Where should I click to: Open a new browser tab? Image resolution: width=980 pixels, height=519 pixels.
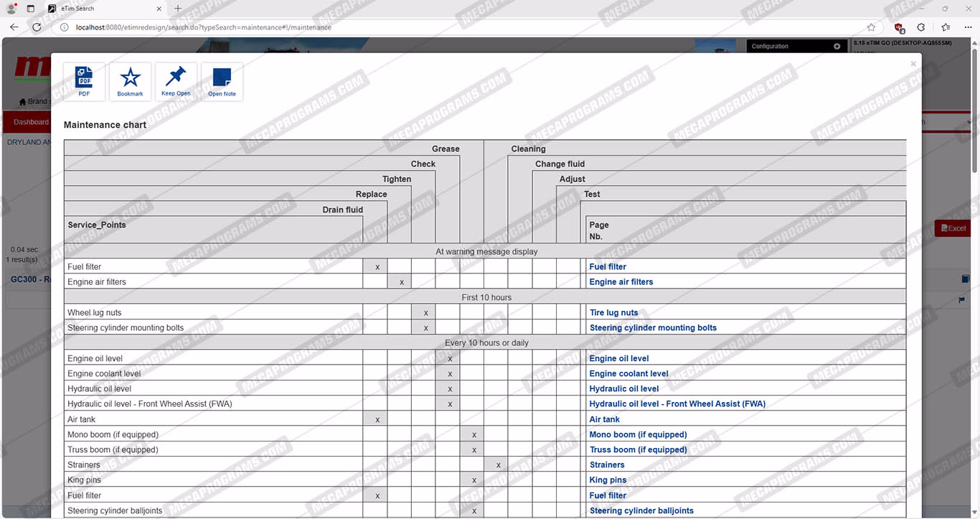pos(178,9)
